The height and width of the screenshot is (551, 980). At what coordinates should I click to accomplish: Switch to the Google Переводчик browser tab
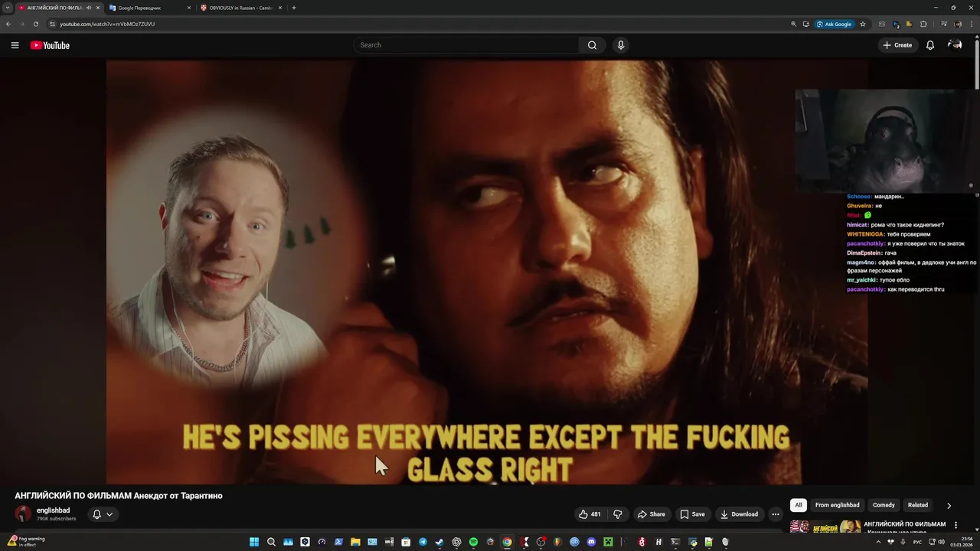point(150,8)
